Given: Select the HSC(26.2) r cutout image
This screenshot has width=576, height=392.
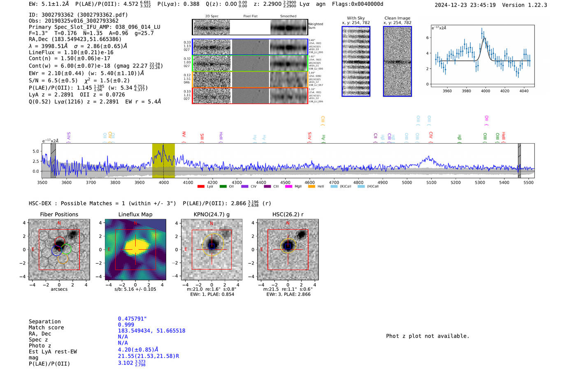Looking at the screenshot, I should tap(288, 250).
